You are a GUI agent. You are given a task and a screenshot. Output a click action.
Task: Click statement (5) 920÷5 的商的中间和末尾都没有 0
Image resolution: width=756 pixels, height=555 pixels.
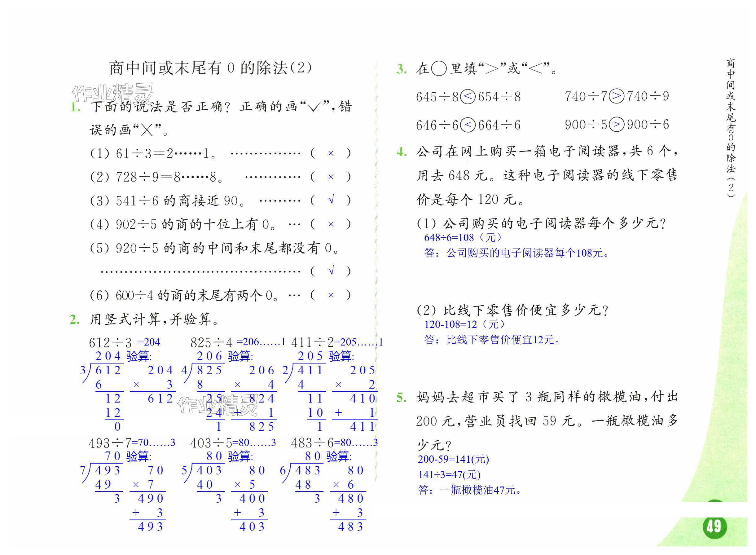click(x=215, y=248)
